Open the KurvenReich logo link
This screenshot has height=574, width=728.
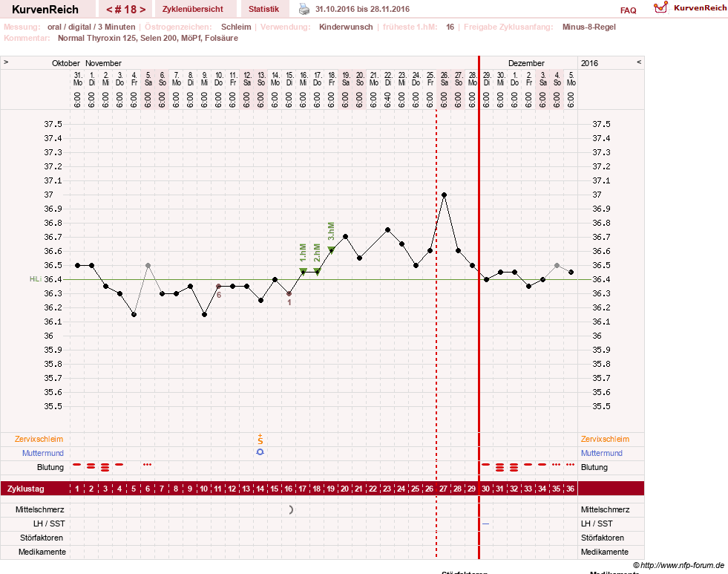click(689, 7)
